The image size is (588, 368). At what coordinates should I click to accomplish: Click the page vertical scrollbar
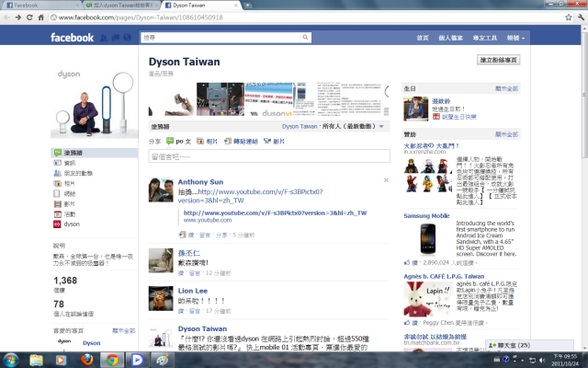point(584,96)
